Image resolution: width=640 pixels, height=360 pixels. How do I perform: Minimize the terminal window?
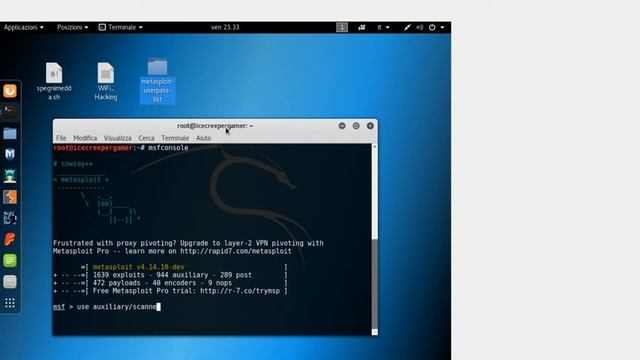[x=342, y=126]
